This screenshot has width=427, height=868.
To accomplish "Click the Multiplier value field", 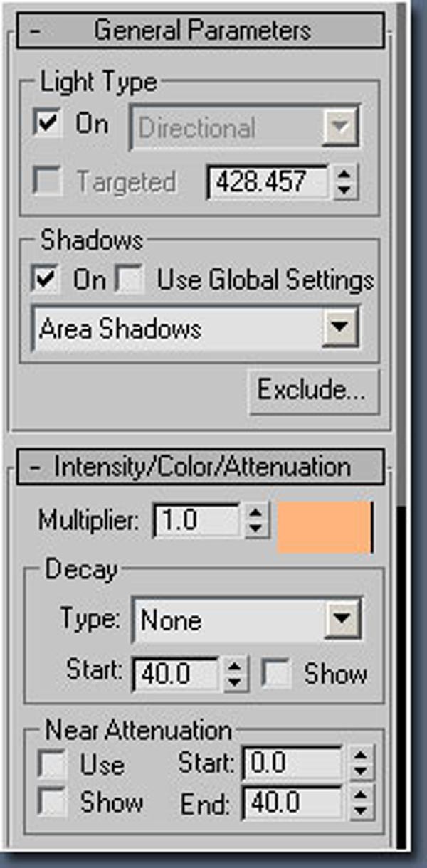I will pyautogui.click(x=196, y=520).
